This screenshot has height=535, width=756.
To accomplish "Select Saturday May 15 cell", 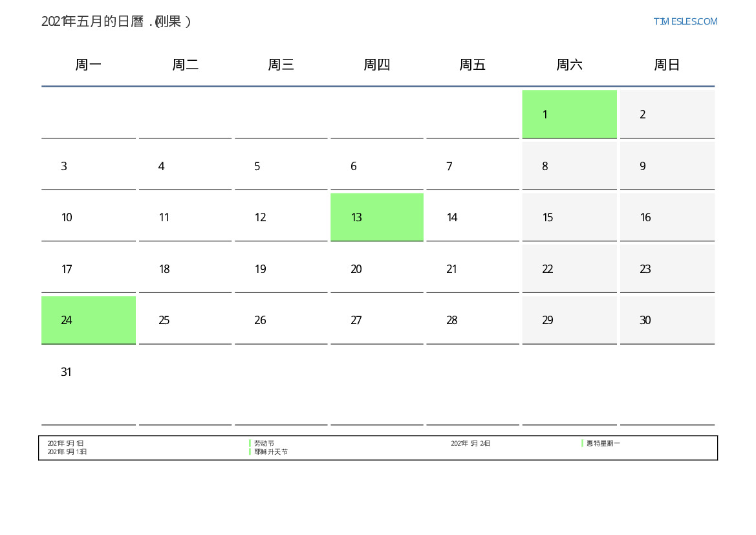I will pos(569,217).
